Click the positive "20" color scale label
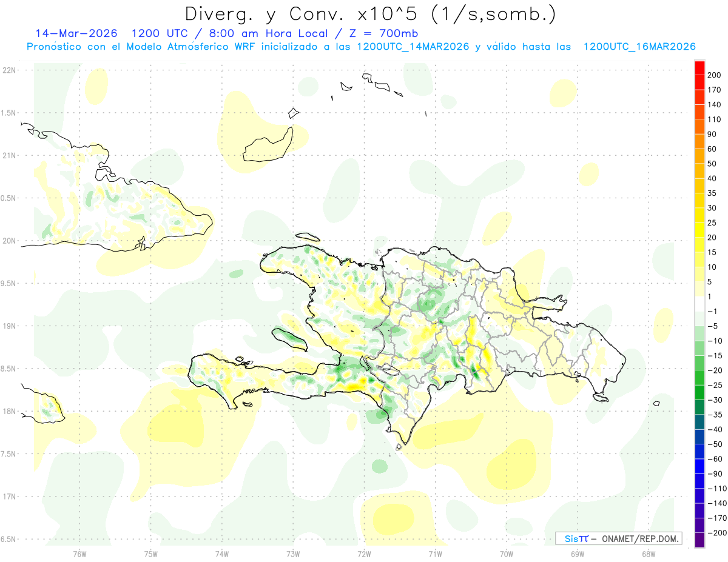 [x=712, y=238]
